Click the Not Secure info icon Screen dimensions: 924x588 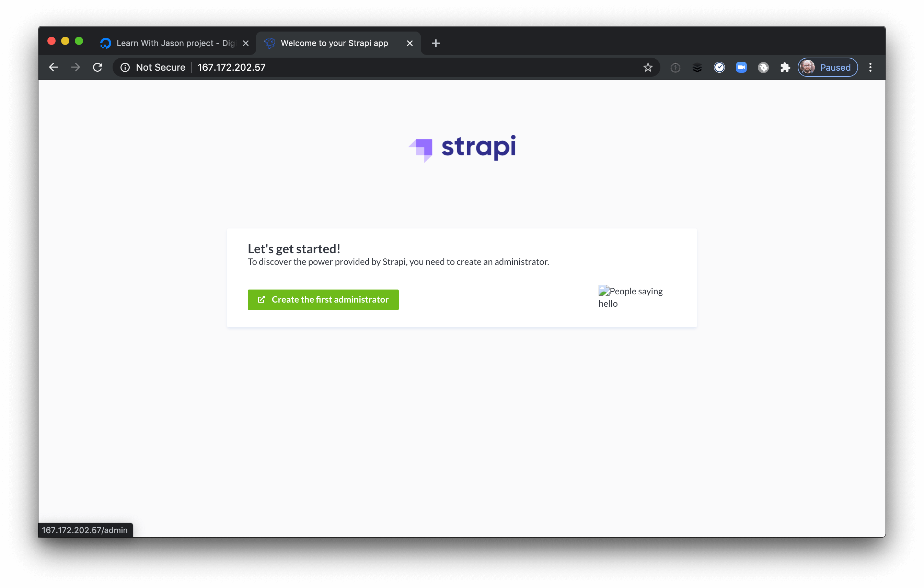click(125, 67)
